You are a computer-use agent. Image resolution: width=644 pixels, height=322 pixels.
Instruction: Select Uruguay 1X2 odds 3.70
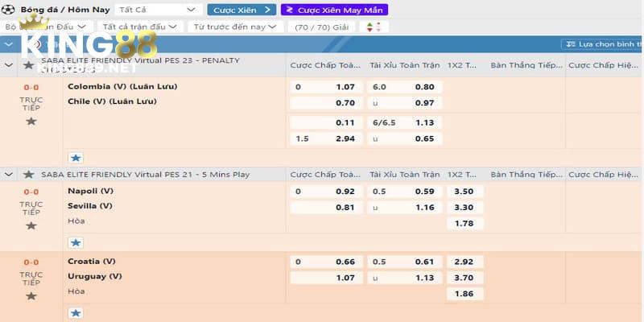click(465, 278)
